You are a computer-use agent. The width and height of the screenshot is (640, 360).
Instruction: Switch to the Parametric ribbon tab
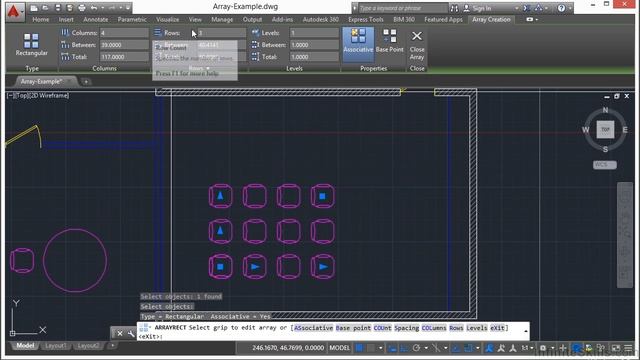[x=132, y=19]
